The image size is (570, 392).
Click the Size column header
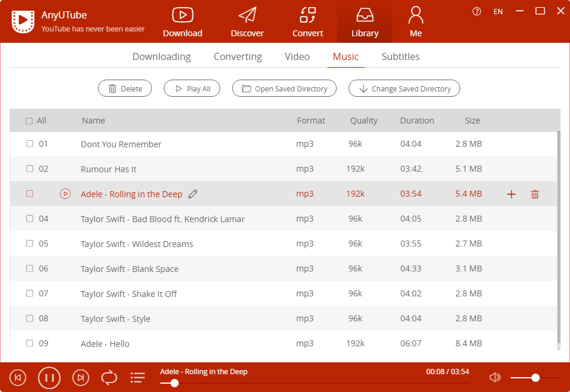(x=472, y=121)
